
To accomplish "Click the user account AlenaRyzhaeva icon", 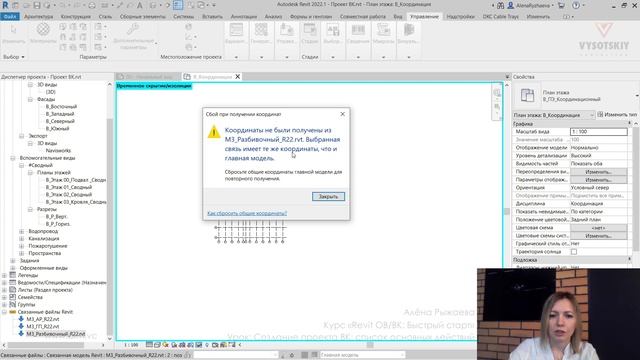I will tap(511, 5).
